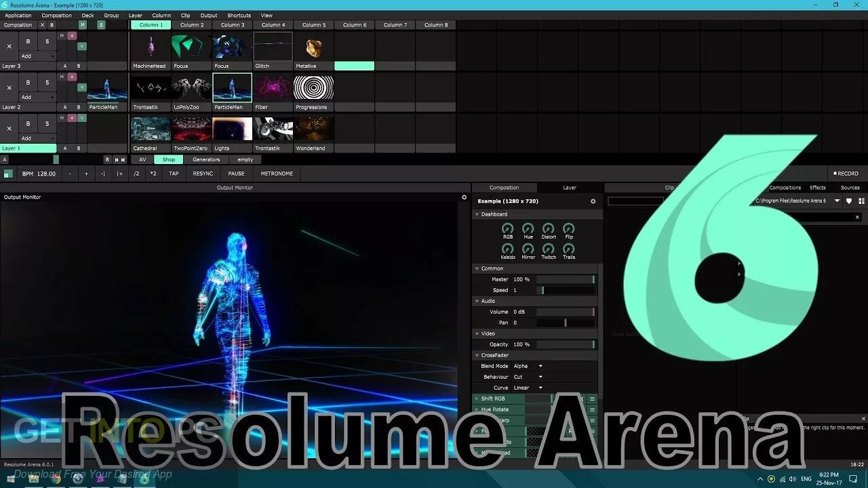Clear Layer 2 with its X button
Viewport: 868px width, 488px height.
[9, 87]
